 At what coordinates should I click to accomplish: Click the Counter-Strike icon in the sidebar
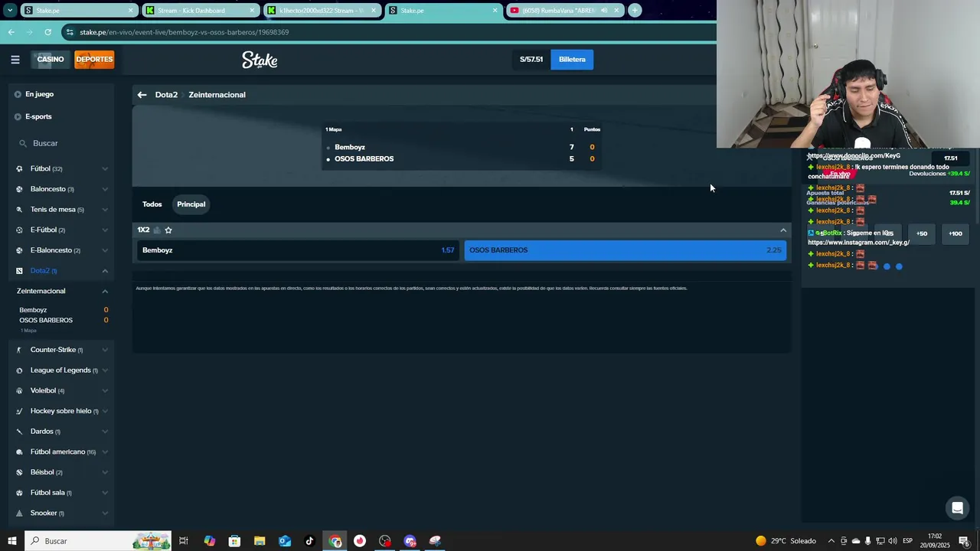20,350
